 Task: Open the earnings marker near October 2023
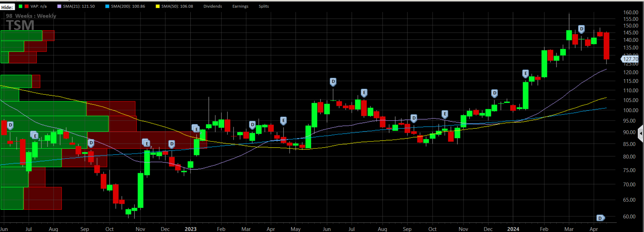(x=445, y=114)
